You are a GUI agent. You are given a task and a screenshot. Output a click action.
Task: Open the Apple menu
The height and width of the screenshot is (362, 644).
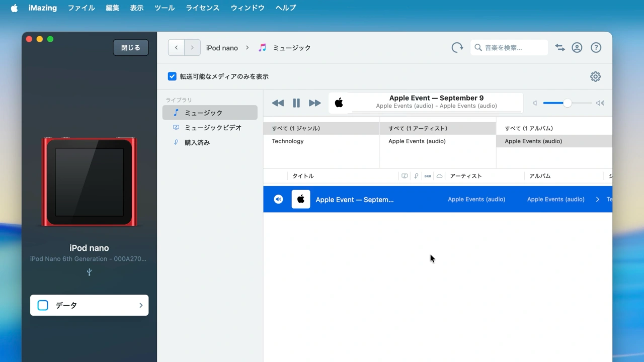tap(14, 8)
